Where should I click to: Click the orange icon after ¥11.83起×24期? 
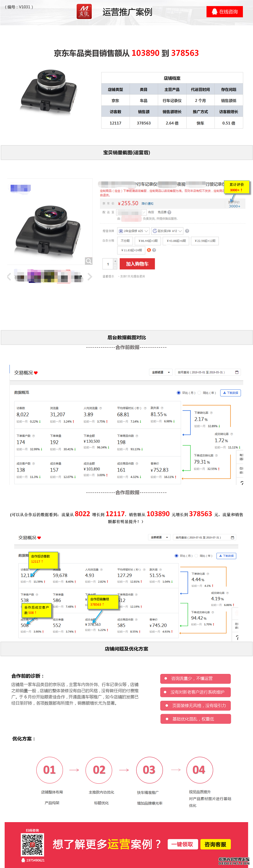pyautogui.click(x=149, y=250)
